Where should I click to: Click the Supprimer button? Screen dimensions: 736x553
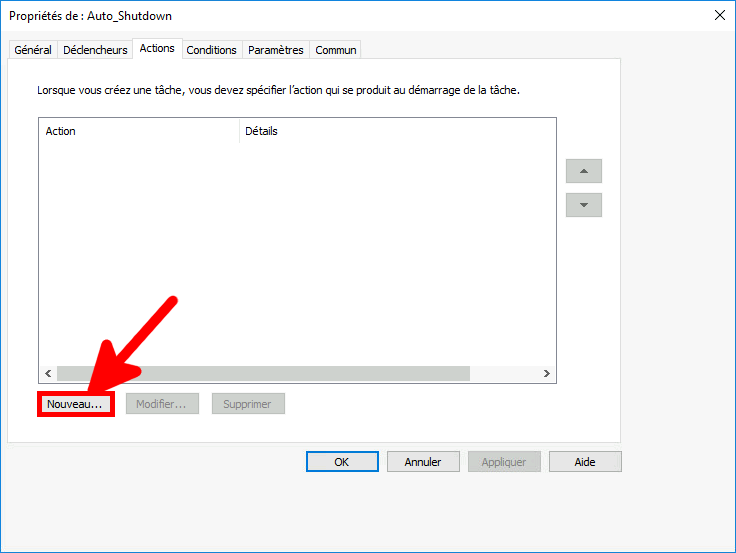tap(248, 404)
